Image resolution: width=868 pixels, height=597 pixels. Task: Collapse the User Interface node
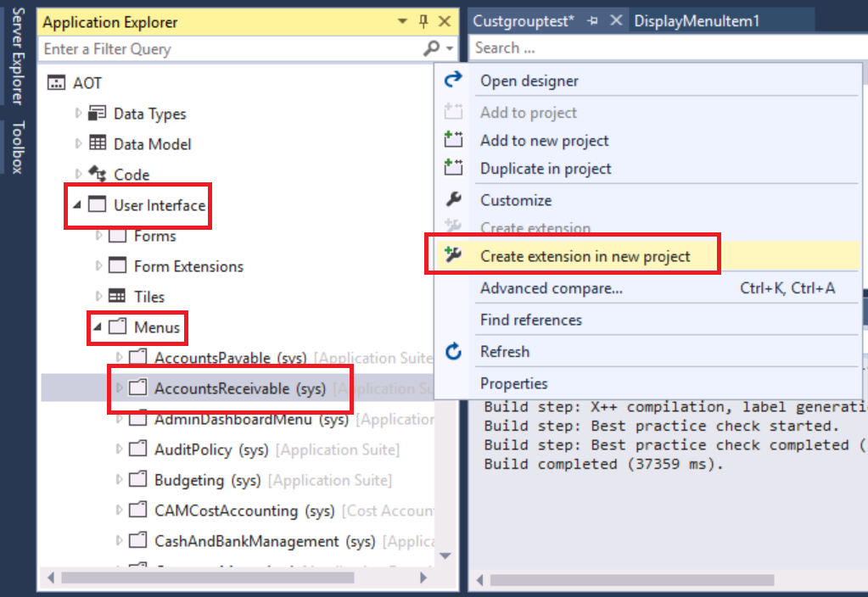pos(79,205)
